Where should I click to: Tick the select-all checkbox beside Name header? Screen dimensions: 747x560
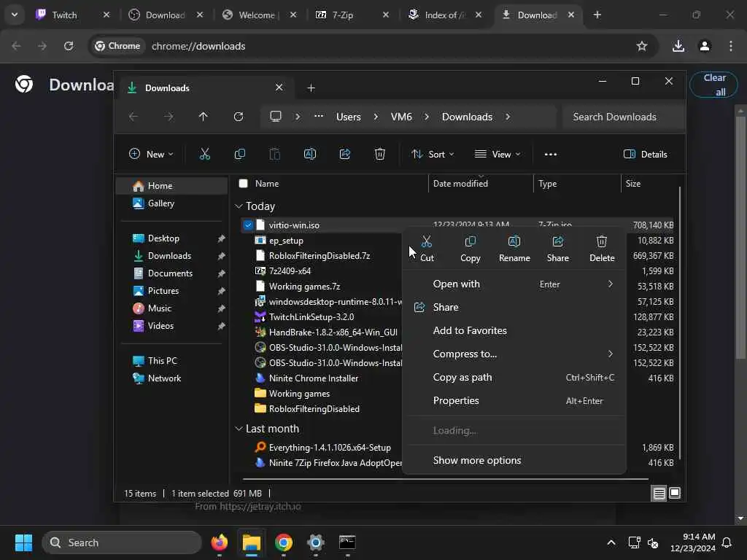point(244,183)
